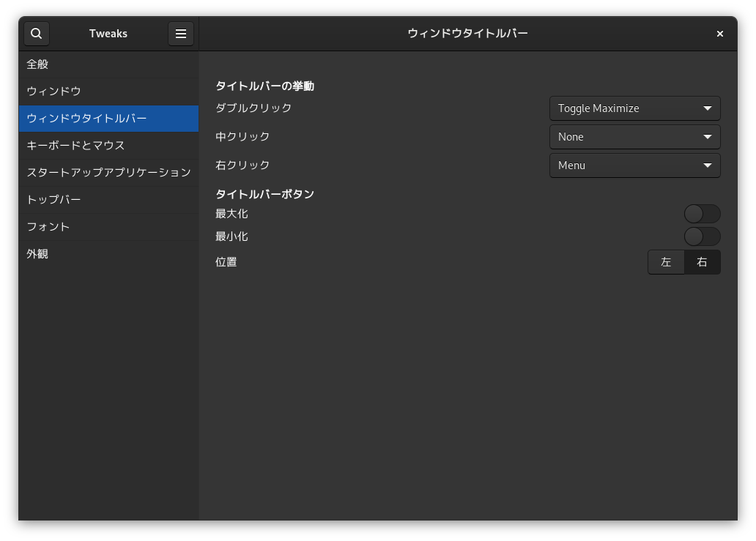Click the search magnifier icon
756x541 pixels.
coord(37,34)
